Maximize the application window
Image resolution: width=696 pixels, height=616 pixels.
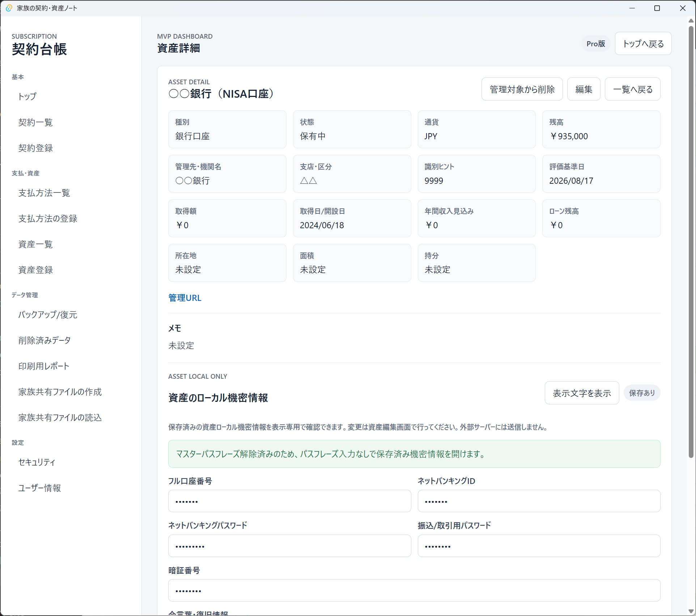pos(657,8)
